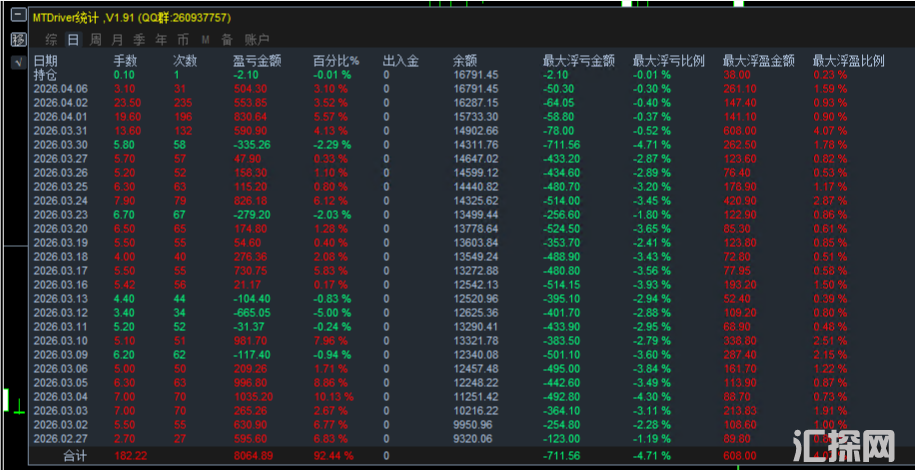Click the 最大浮盈比例 column header
Screen dimensions: 915x470
(x=849, y=61)
